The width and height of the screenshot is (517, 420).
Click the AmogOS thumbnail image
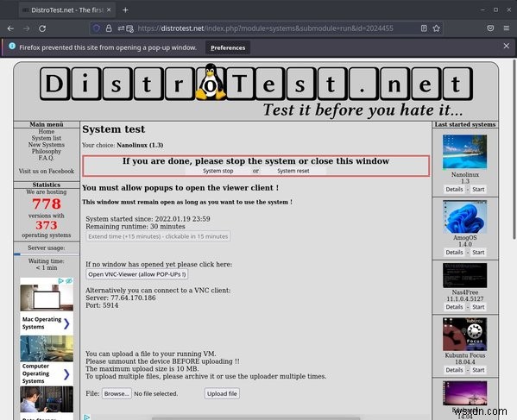464,216
